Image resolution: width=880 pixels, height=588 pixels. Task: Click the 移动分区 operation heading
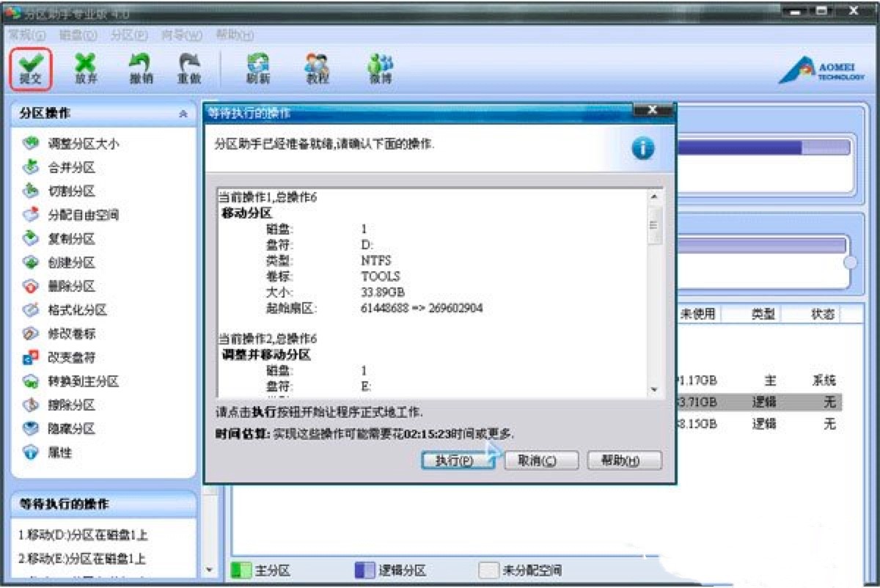click(x=247, y=213)
